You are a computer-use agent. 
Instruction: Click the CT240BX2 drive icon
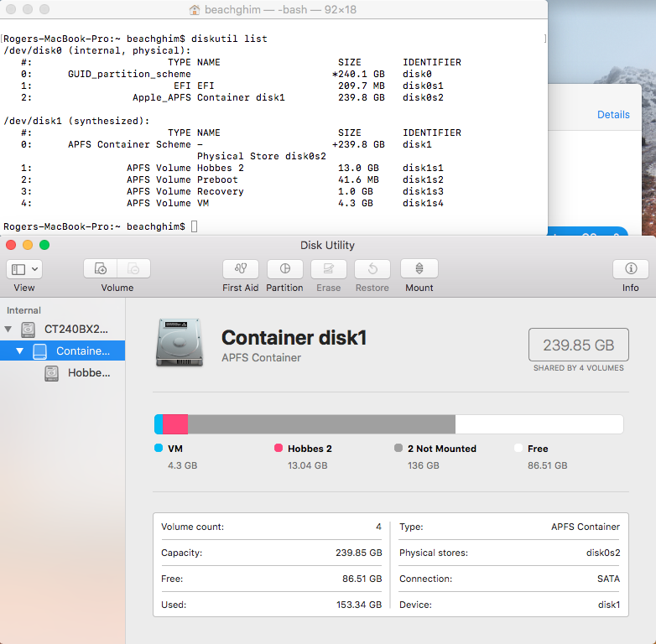(28, 330)
